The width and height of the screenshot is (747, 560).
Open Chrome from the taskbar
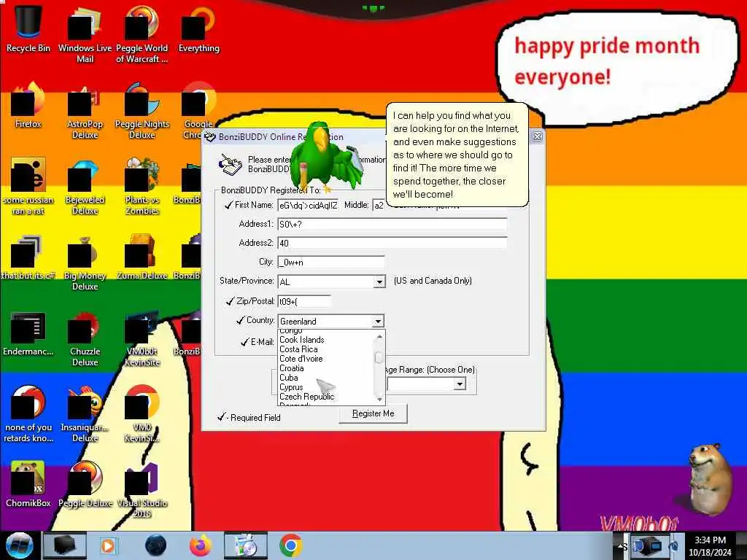click(290, 545)
